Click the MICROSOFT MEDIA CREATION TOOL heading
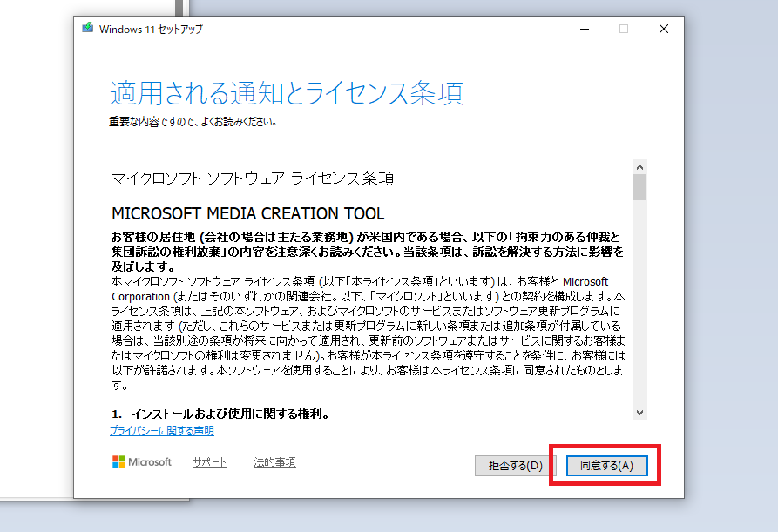 [x=248, y=213]
